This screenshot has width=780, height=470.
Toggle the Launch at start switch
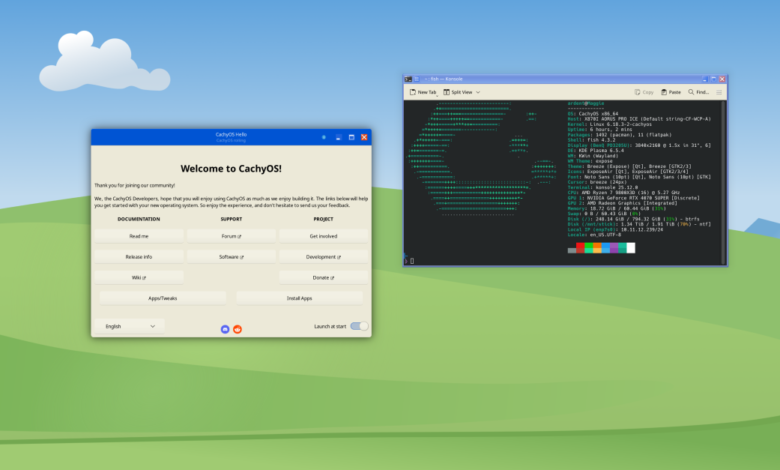pos(359,326)
